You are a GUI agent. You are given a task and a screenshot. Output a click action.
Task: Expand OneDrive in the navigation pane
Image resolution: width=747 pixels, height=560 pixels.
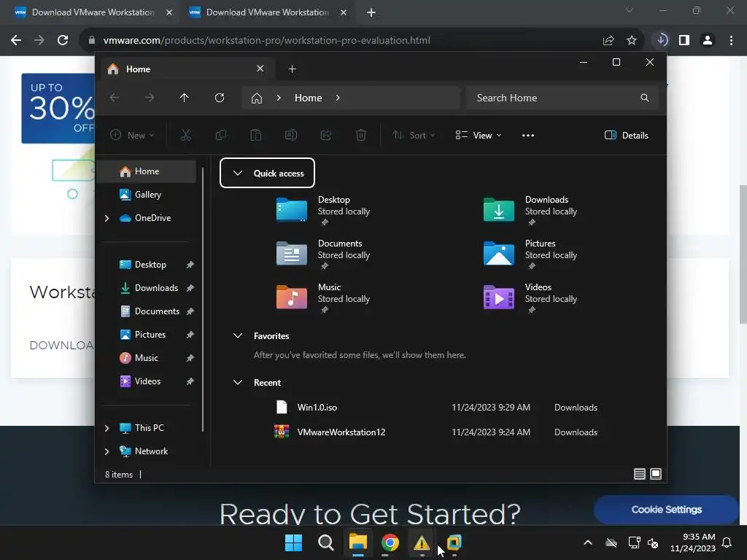coord(107,218)
